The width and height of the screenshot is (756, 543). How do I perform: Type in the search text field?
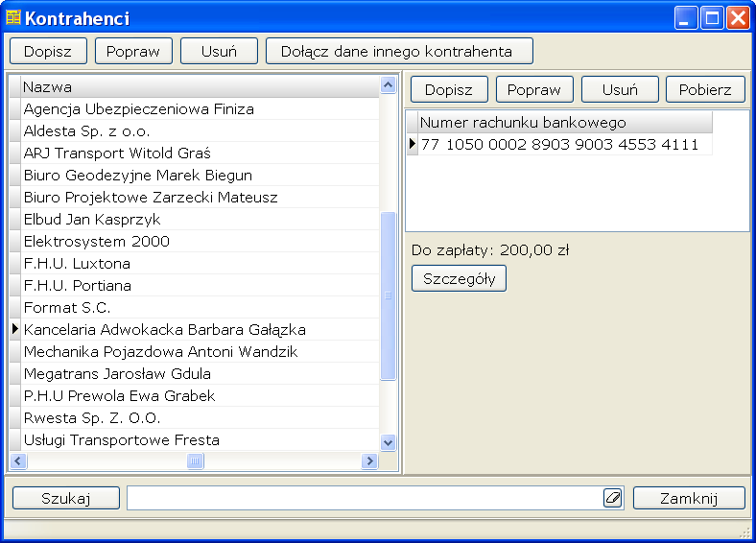(x=365, y=498)
